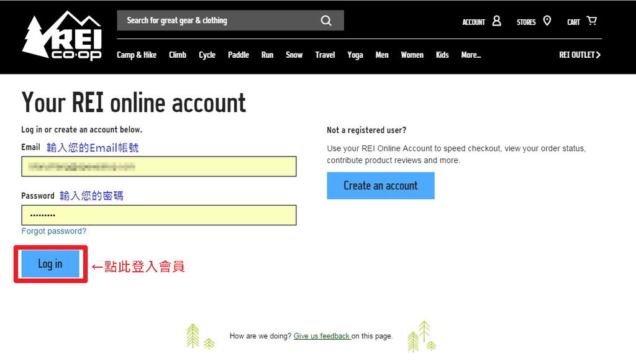Click the Stores location pin icon
Viewport: 636px width, 364px height.
pyautogui.click(x=547, y=20)
